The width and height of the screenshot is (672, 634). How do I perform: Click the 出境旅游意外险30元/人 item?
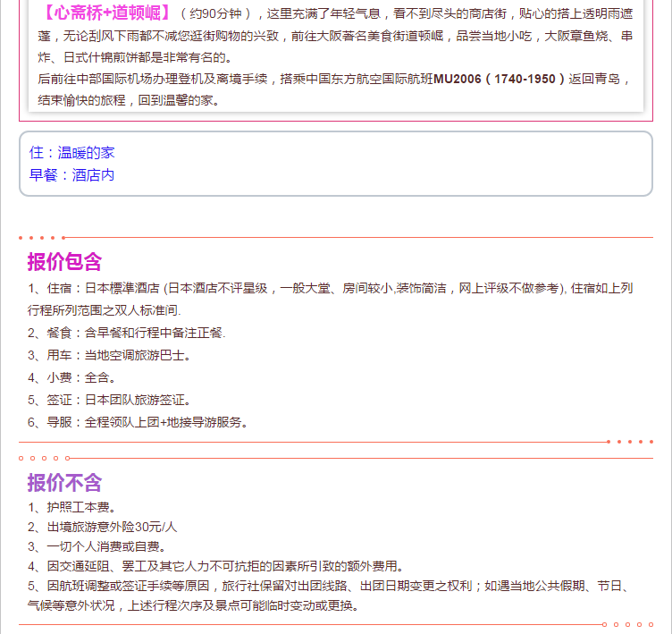[x=102, y=528]
